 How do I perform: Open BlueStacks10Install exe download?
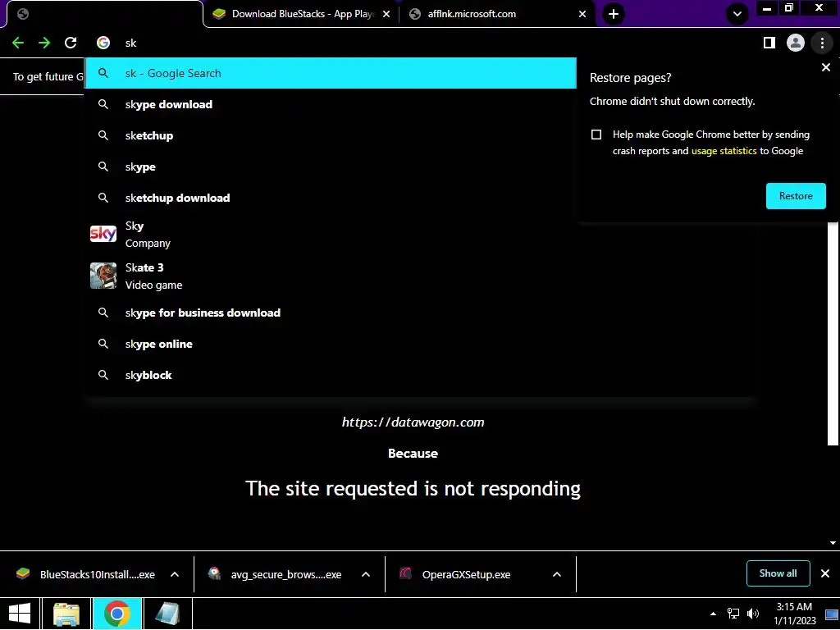coord(85,574)
